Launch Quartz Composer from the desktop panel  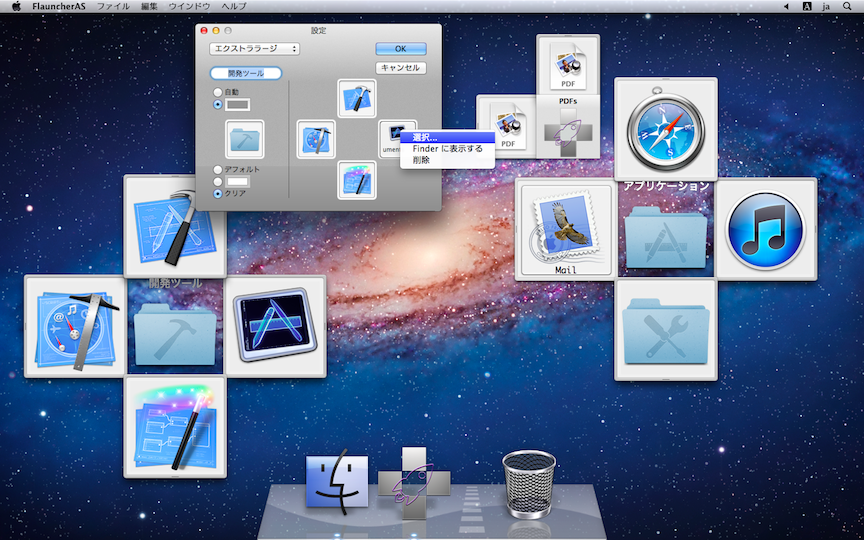[174, 426]
